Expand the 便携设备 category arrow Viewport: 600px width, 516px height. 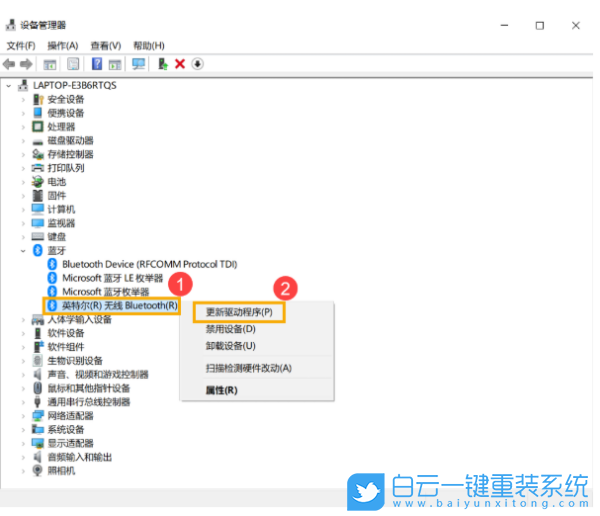[x=23, y=113]
